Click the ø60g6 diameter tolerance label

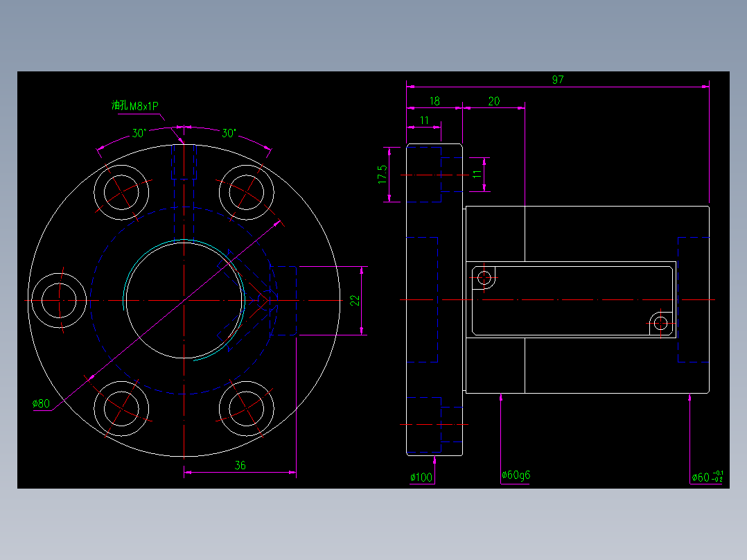pyautogui.click(x=516, y=475)
